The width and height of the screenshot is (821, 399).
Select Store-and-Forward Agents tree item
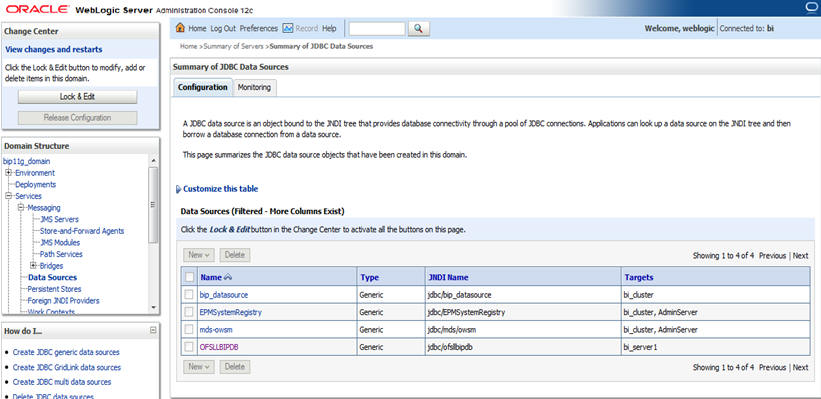[x=82, y=231]
